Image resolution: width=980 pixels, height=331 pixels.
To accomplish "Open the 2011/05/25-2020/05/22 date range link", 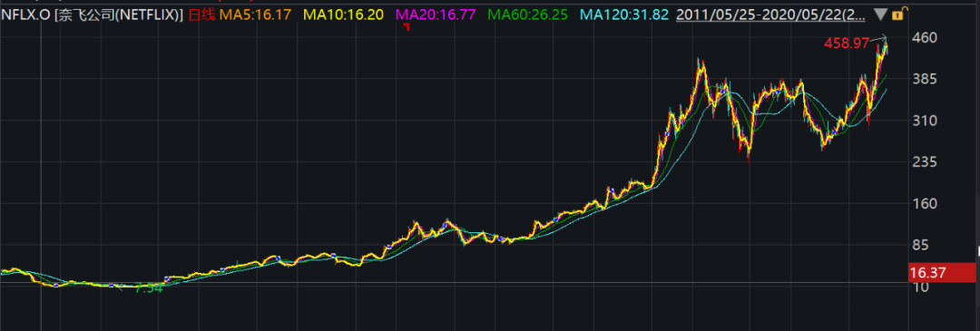I will [772, 15].
